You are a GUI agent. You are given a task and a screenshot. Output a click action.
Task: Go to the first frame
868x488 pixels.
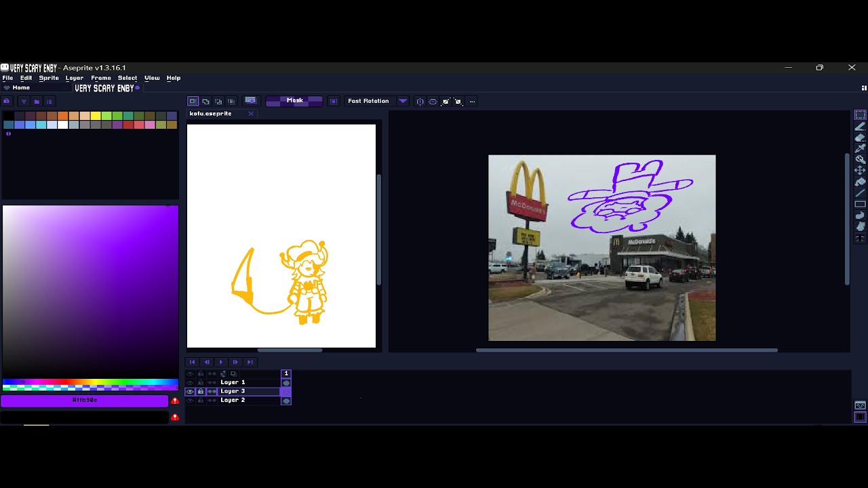[x=193, y=362]
